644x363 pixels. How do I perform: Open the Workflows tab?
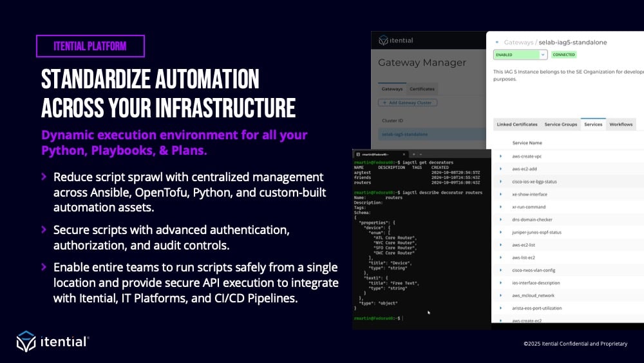tap(621, 124)
